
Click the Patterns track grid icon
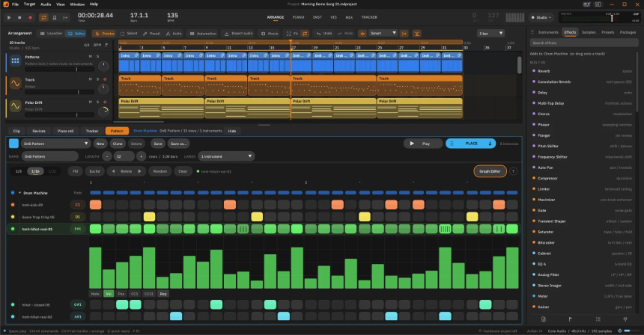click(15, 61)
